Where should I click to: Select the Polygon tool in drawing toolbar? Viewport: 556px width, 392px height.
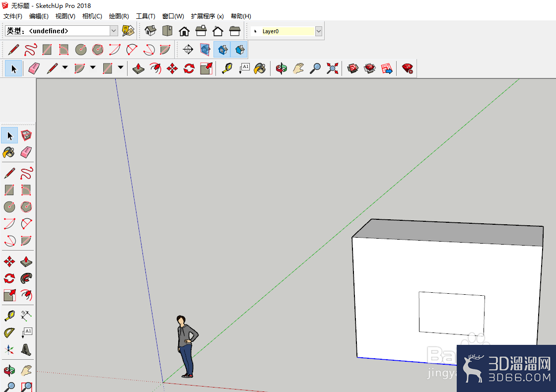coord(98,50)
